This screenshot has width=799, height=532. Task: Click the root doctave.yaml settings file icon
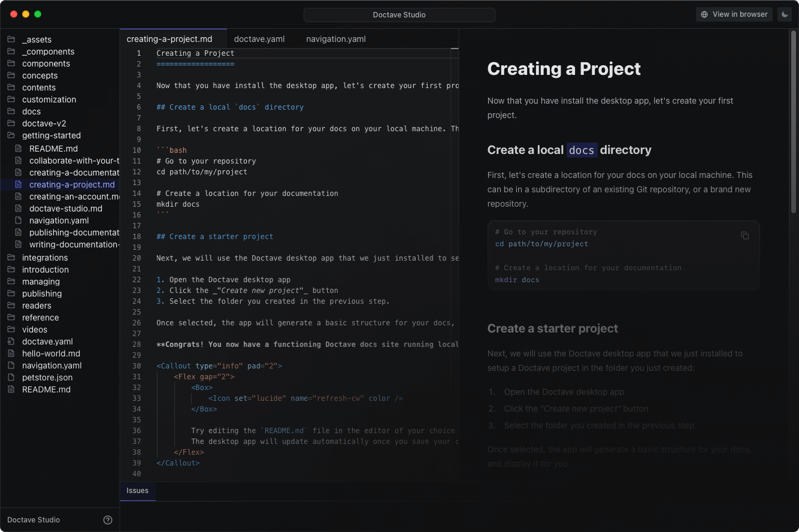coord(11,341)
